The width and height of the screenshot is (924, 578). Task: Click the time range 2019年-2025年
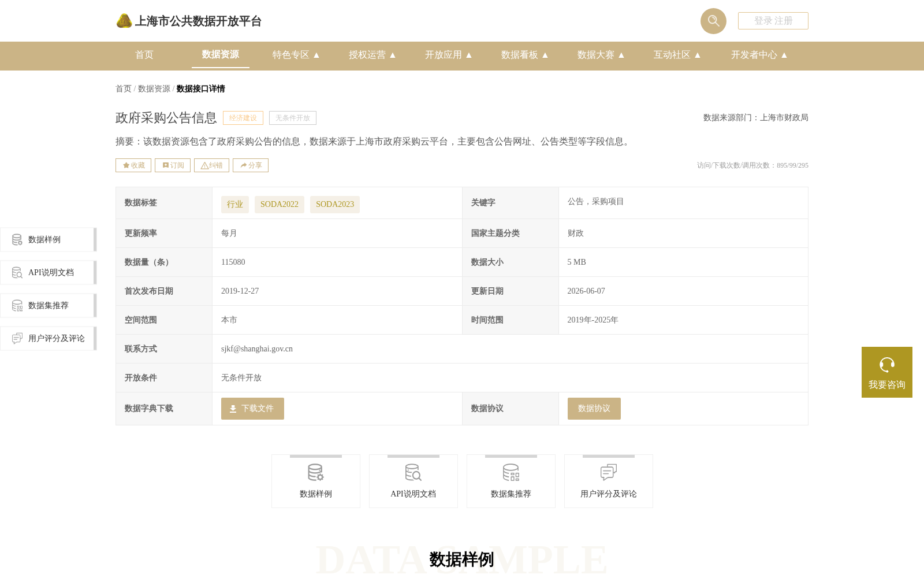(x=593, y=320)
